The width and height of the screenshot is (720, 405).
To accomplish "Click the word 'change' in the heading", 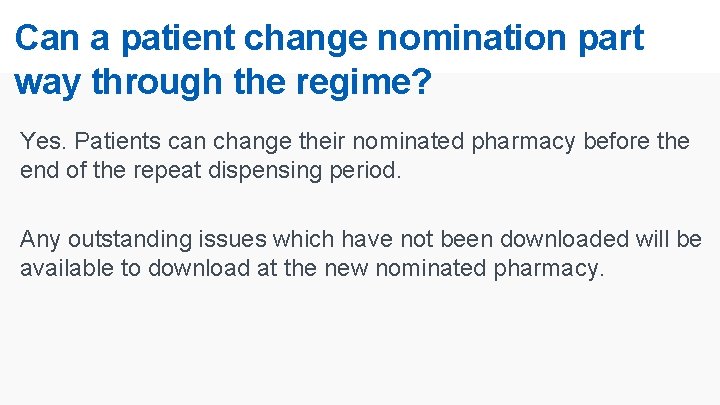I will [x=306, y=40].
